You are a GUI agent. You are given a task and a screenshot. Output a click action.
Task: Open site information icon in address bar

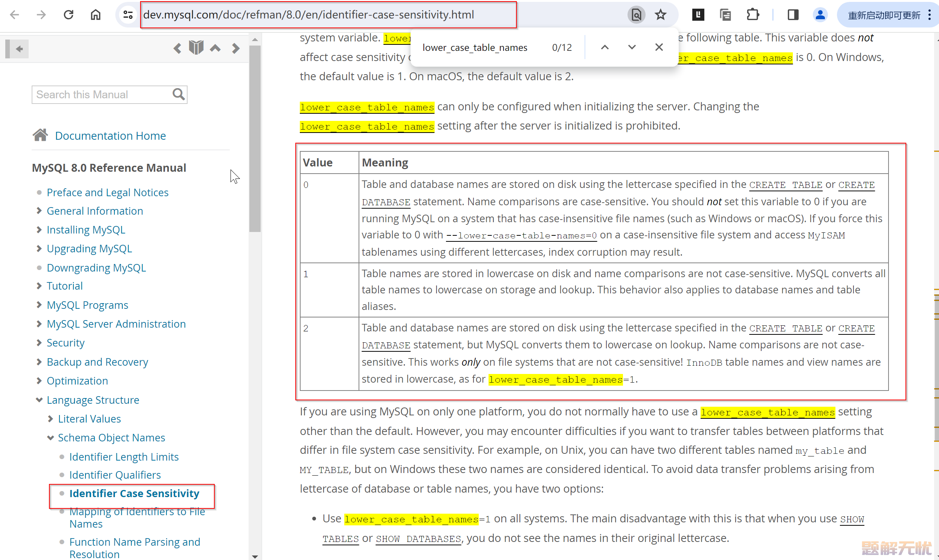tap(128, 15)
